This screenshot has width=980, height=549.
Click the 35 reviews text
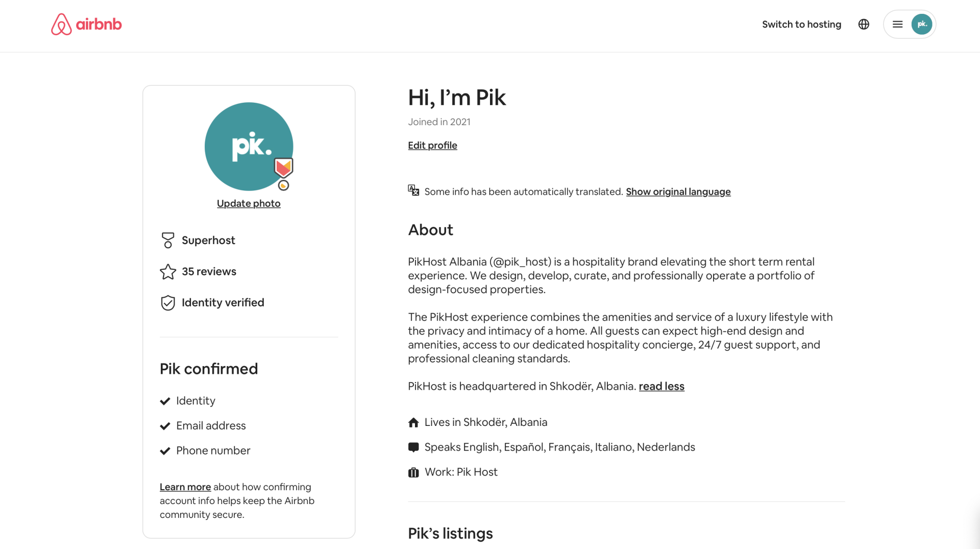(x=209, y=272)
